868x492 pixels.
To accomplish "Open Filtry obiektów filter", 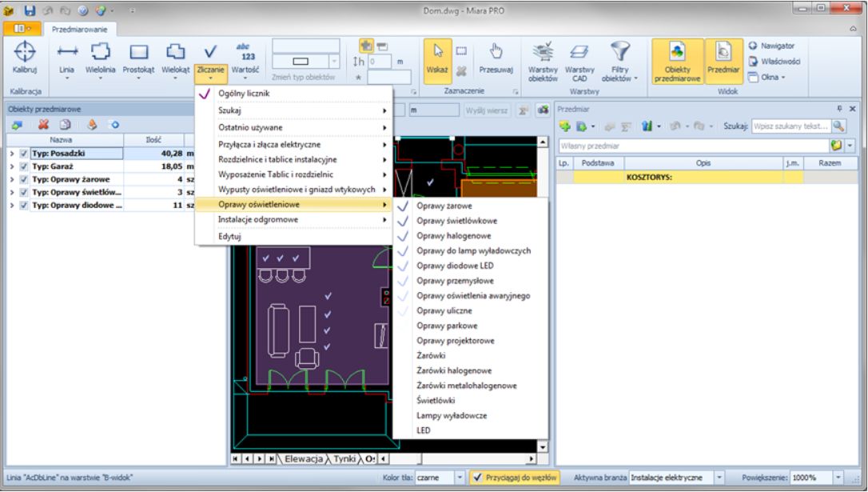I will [619, 61].
